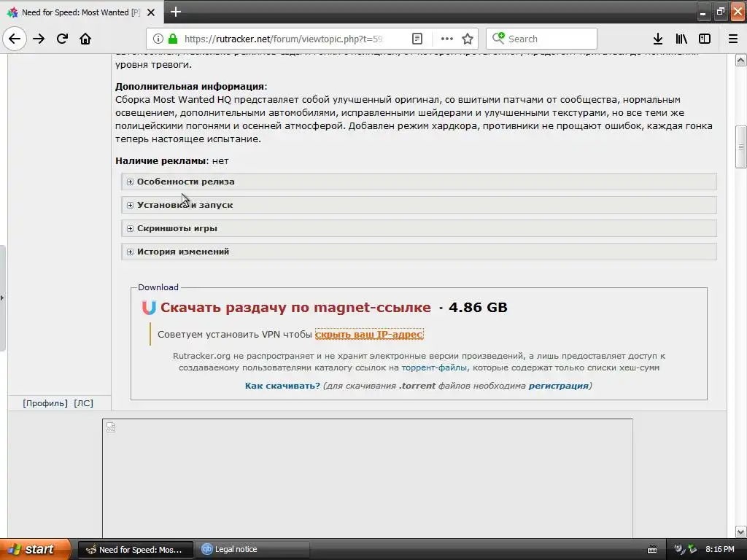Image resolution: width=747 pixels, height=560 pixels.
Task: Open the browser home page
Action: (x=85, y=39)
